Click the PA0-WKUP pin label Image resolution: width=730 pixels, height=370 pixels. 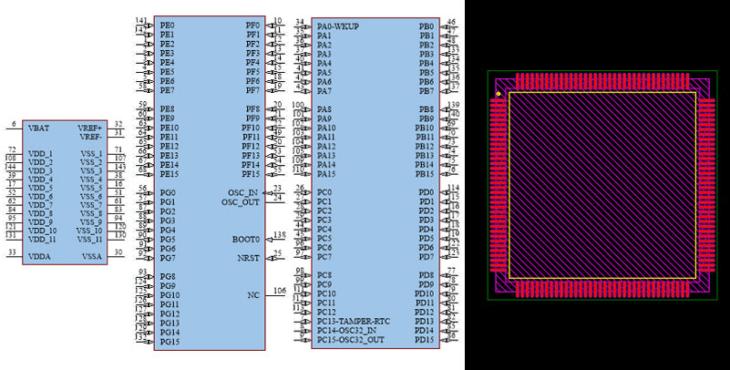pyautogui.click(x=338, y=27)
